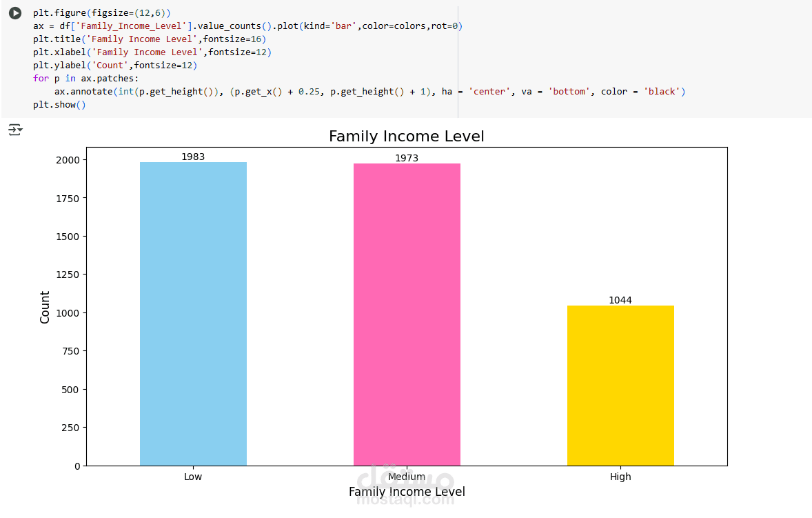Select the light blue Low bar
This screenshot has height=518, width=812.
click(x=193, y=314)
